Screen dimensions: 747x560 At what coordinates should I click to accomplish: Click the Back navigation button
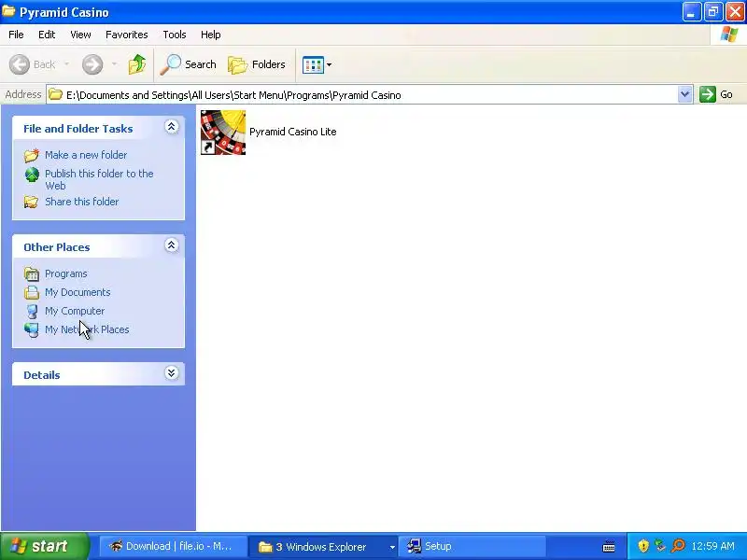tap(33, 64)
